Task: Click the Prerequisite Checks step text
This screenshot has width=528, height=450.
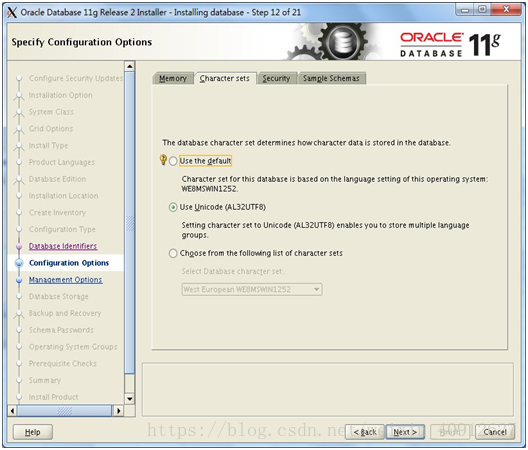Action: (63, 364)
